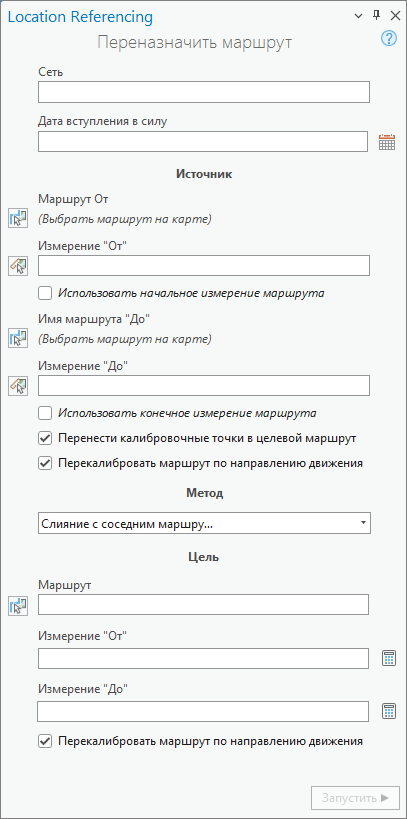
Task: Click calculator icon for target Измерение "До"
Action: click(x=388, y=711)
